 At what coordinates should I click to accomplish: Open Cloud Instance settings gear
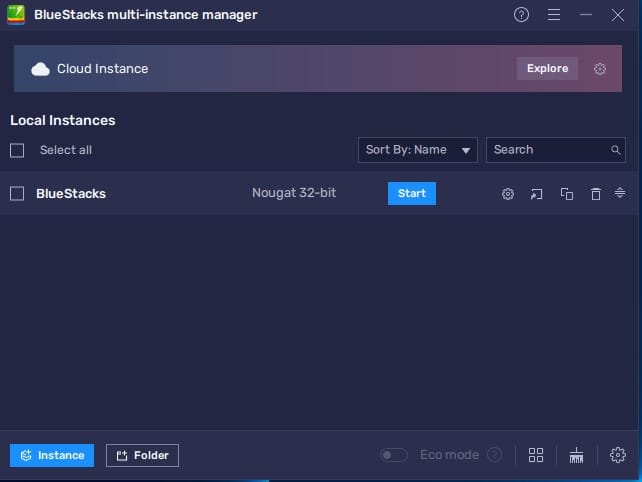(600, 69)
